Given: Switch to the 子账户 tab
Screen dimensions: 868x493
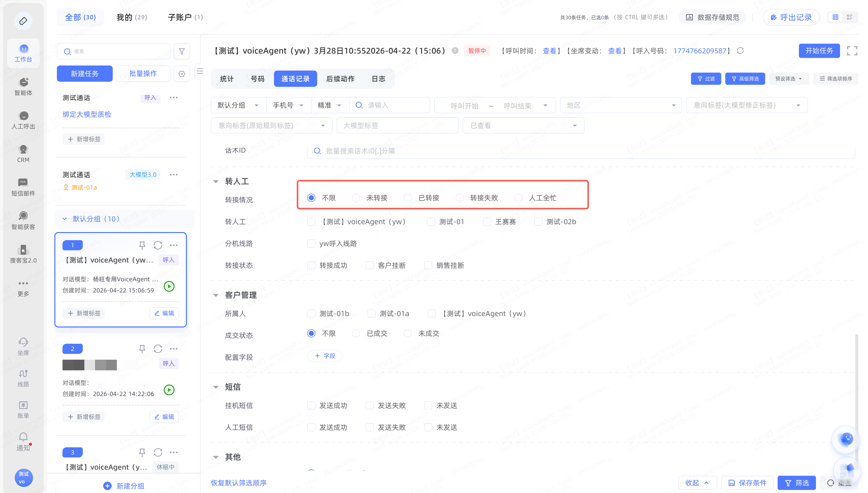Looking at the screenshot, I should [185, 17].
